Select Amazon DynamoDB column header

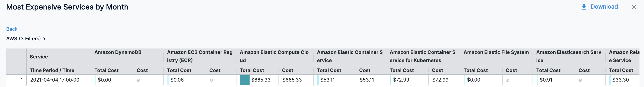click(118, 52)
